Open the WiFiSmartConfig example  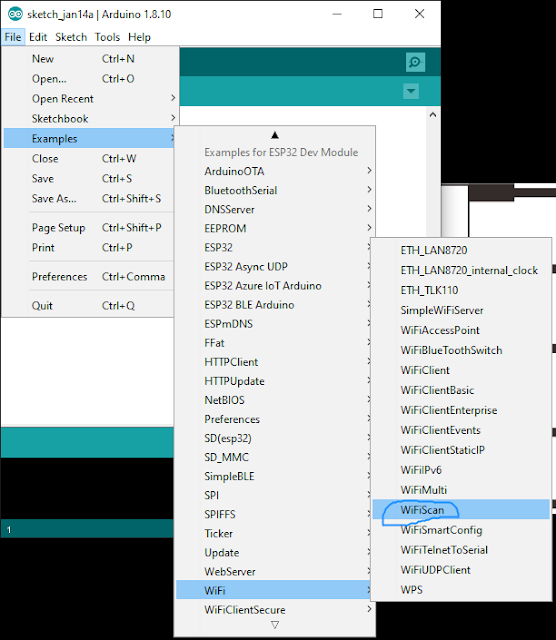(x=461, y=530)
